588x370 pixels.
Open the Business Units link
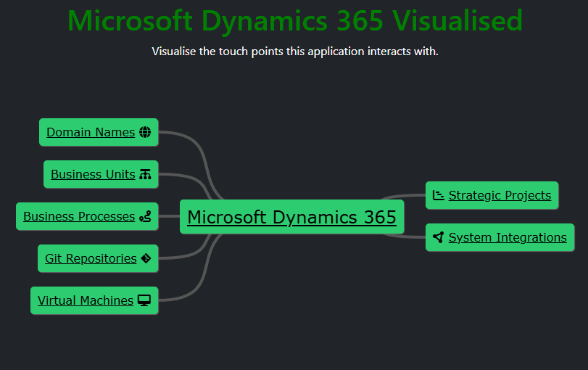(x=93, y=174)
